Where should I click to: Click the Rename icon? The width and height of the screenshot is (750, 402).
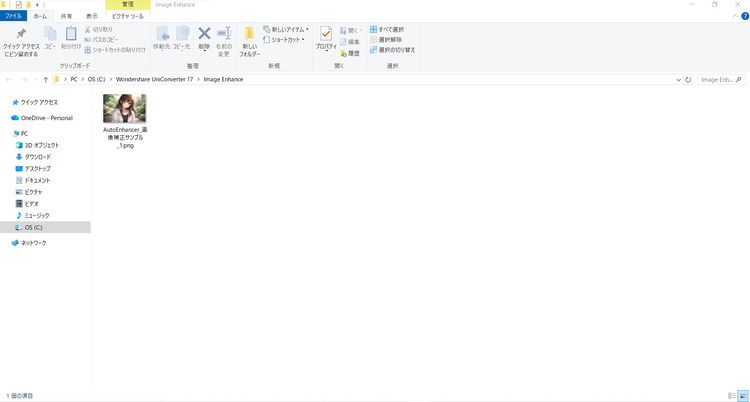224,34
